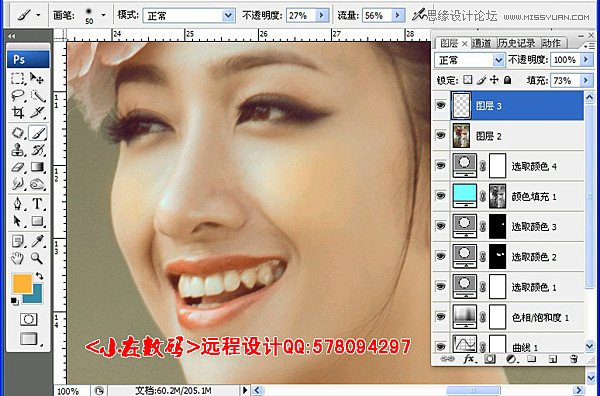Toggle lock transparent pixels

click(468, 80)
